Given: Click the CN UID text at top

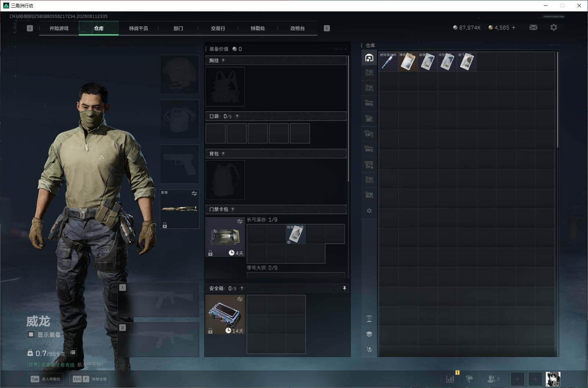Looking at the screenshot, I should (58, 17).
